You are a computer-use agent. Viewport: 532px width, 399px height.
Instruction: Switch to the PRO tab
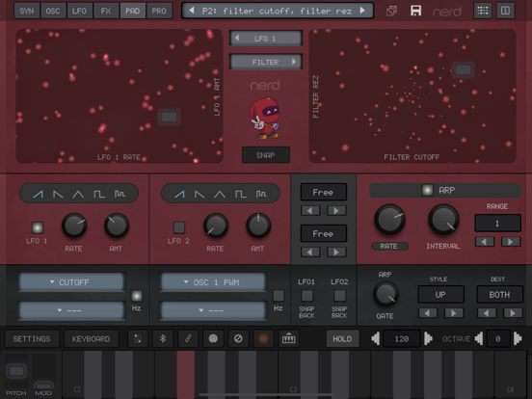tap(159, 11)
